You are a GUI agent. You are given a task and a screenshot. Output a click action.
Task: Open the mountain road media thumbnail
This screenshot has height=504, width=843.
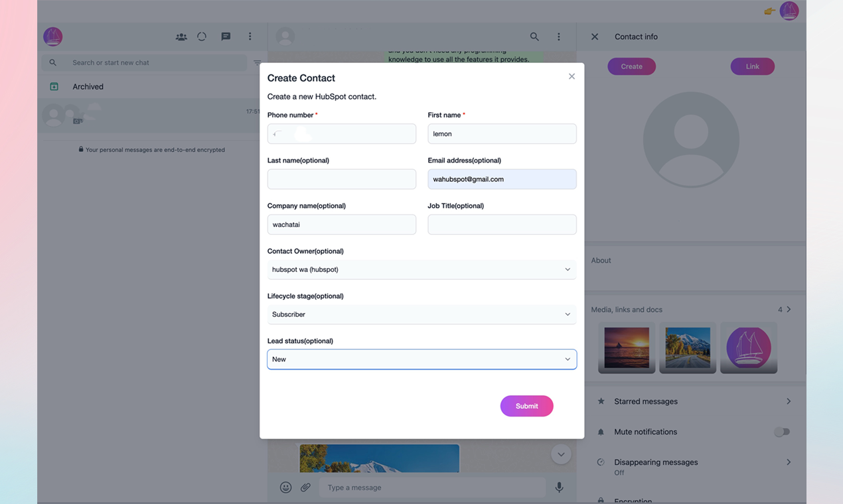pyautogui.click(x=688, y=347)
